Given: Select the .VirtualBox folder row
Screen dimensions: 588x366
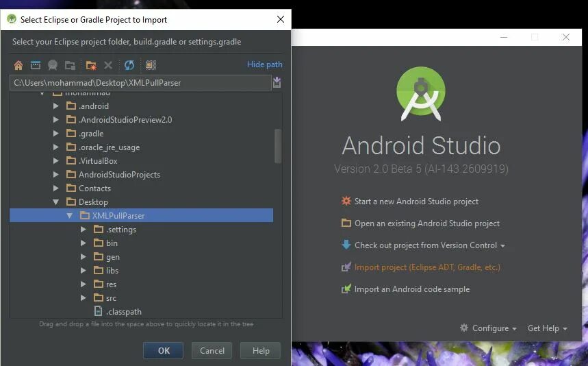Looking at the screenshot, I should pos(142,160).
